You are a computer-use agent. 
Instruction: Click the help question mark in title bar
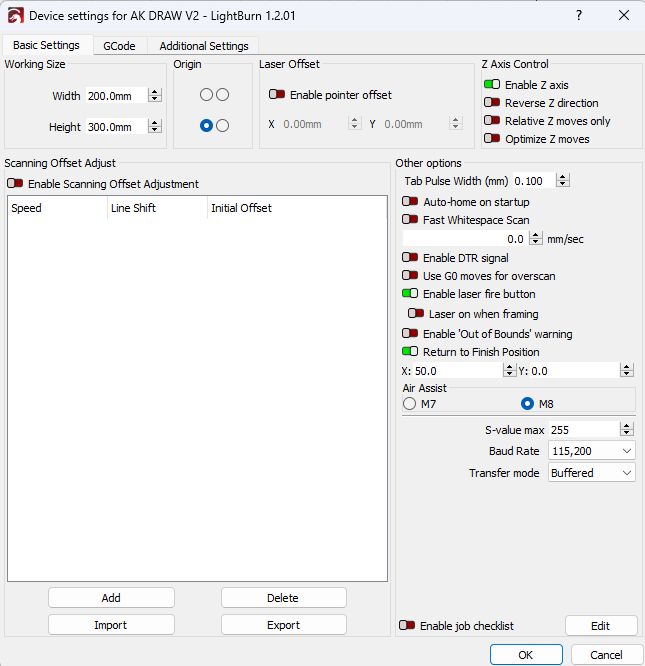click(579, 16)
